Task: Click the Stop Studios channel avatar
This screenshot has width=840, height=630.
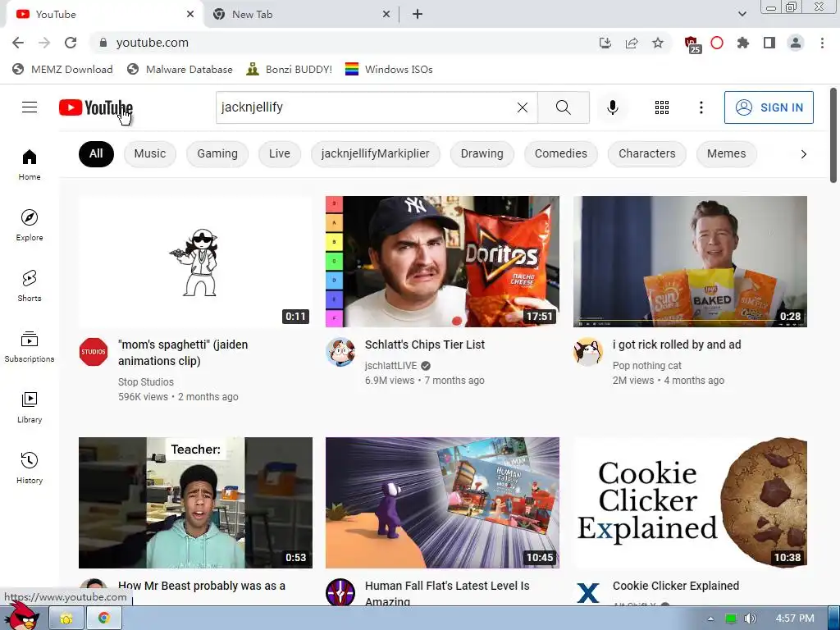Action: pyautogui.click(x=94, y=352)
